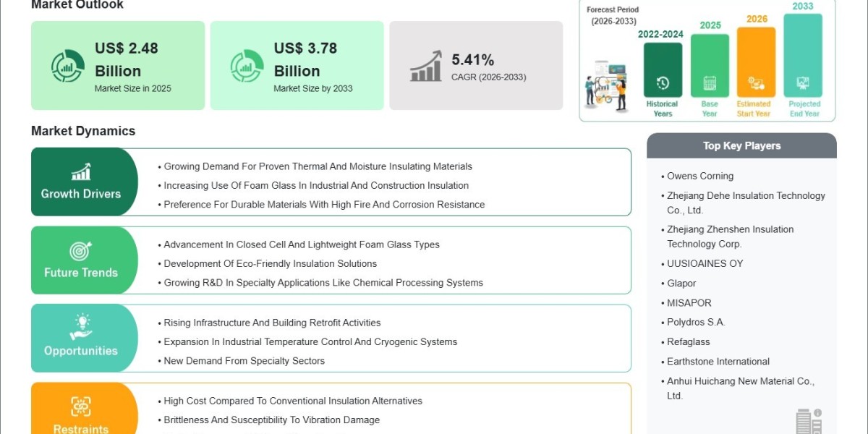Click Zhejiang Dehe Insulation Technology Co., Ltd.

pyautogui.click(x=746, y=203)
